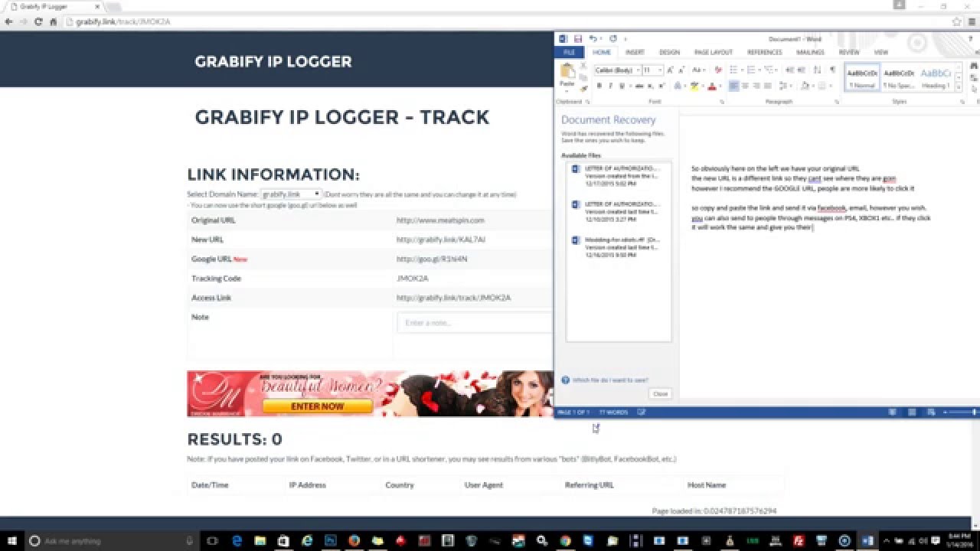Screen dimensions: 980x551
Task: Select the Heading 1 style
Action: point(936,77)
